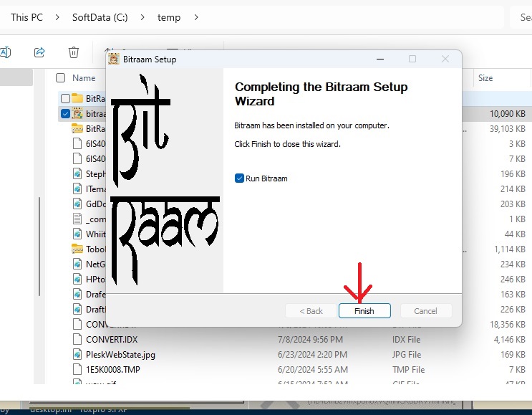Click the JPG File type cell
This screenshot has width=532, height=415.
[x=407, y=355]
